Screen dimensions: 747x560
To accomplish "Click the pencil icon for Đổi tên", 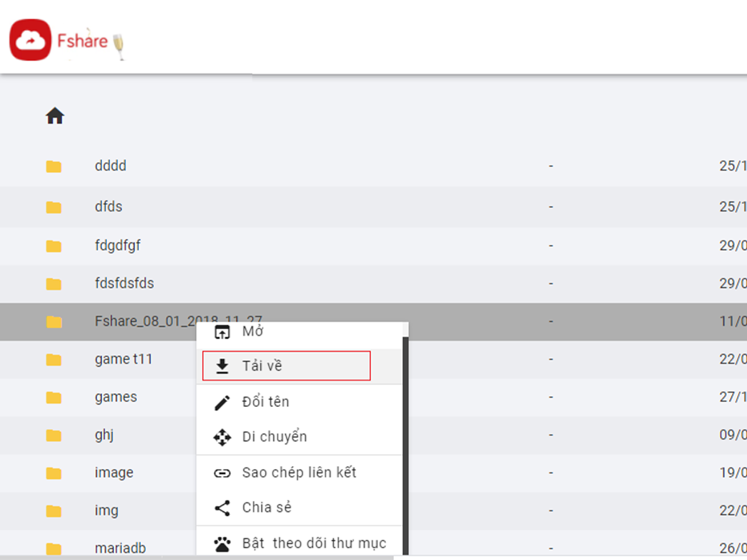I will [x=222, y=403].
